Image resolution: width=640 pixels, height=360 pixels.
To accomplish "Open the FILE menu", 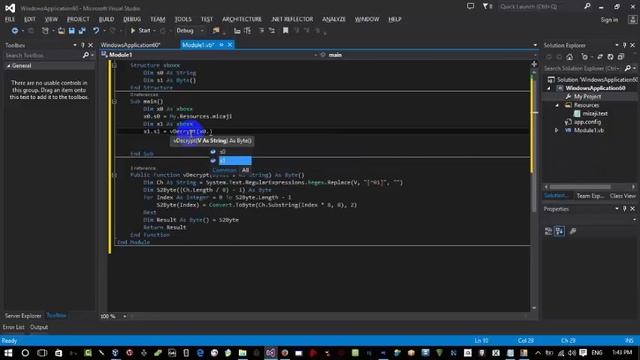I will pos(10,19).
